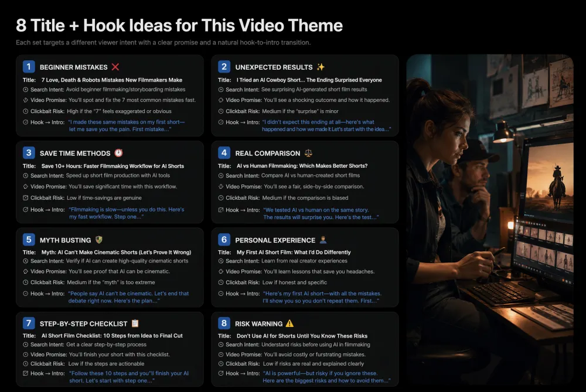Click the Search Intent bullet icon in Beginner Mistakes card
This screenshot has height=392, width=586.
point(25,90)
